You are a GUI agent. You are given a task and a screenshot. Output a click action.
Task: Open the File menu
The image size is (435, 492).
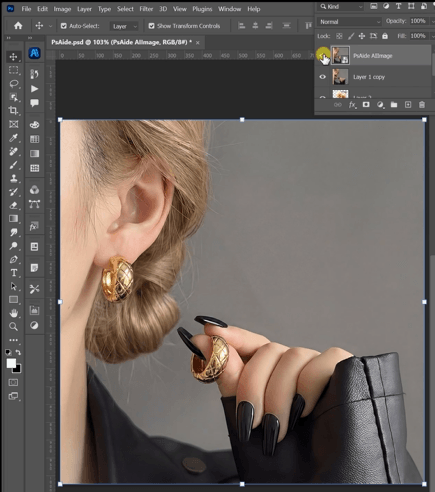26,9
